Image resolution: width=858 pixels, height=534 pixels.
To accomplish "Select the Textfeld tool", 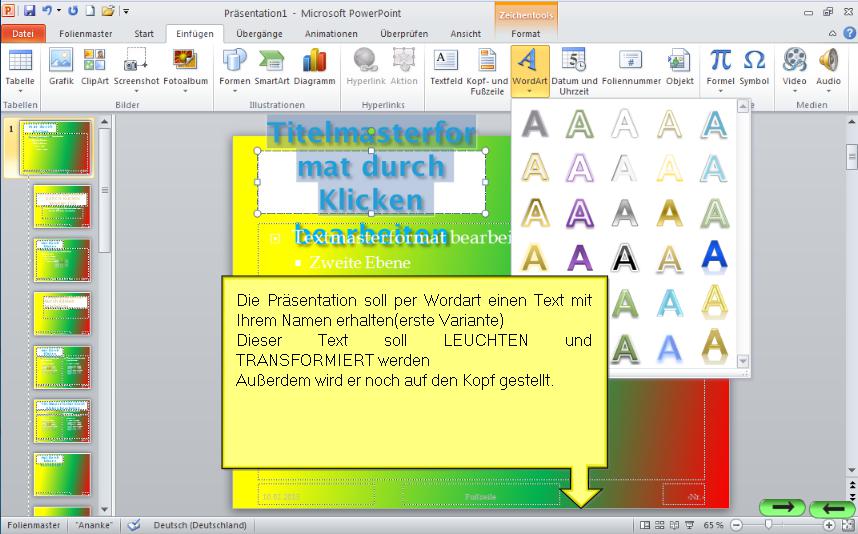I will tap(446, 66).
